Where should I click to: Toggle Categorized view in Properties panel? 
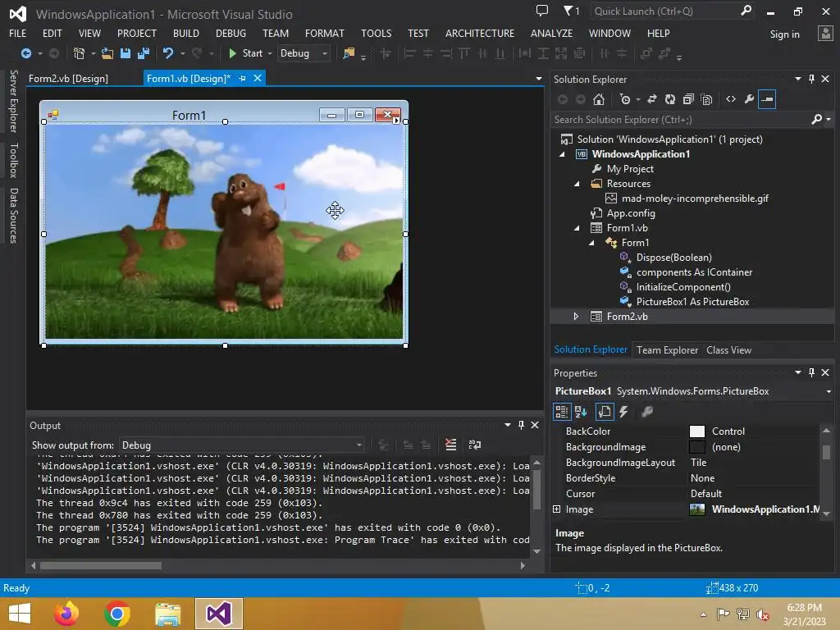coord(561,412)
